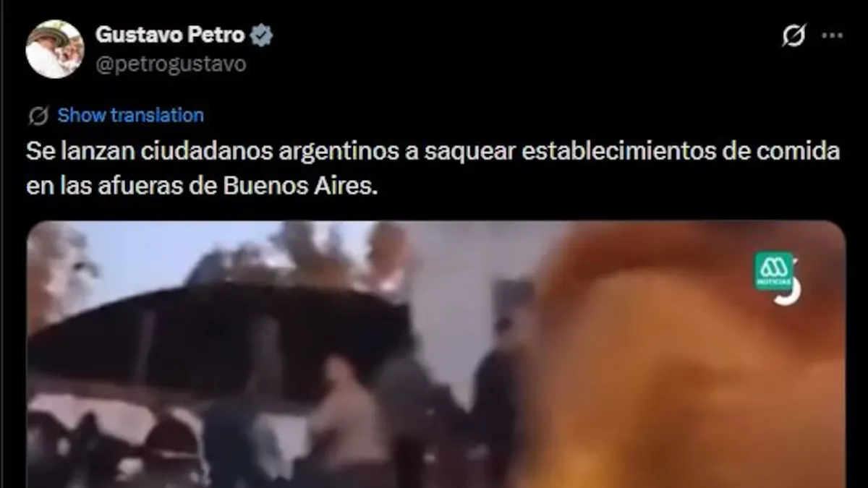Open the @petrogustavo handle link

pyautogui.click(x=171, y=64)
